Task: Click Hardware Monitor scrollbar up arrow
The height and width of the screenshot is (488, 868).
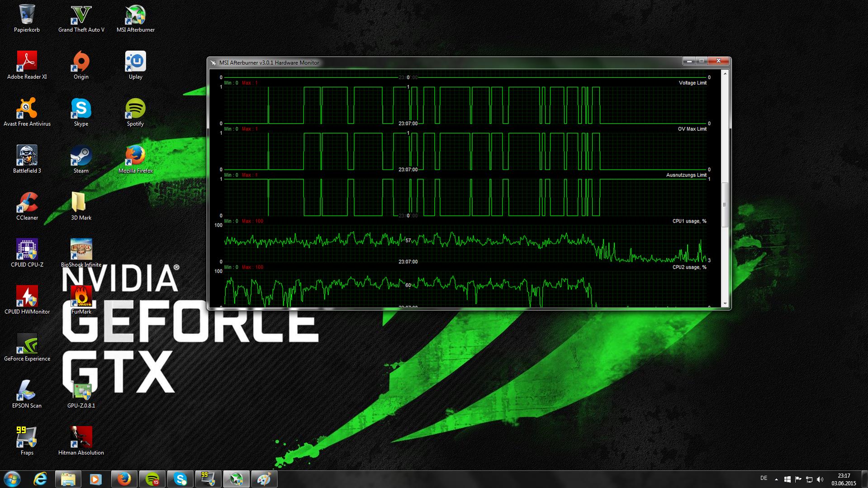Action: point(725,74)
